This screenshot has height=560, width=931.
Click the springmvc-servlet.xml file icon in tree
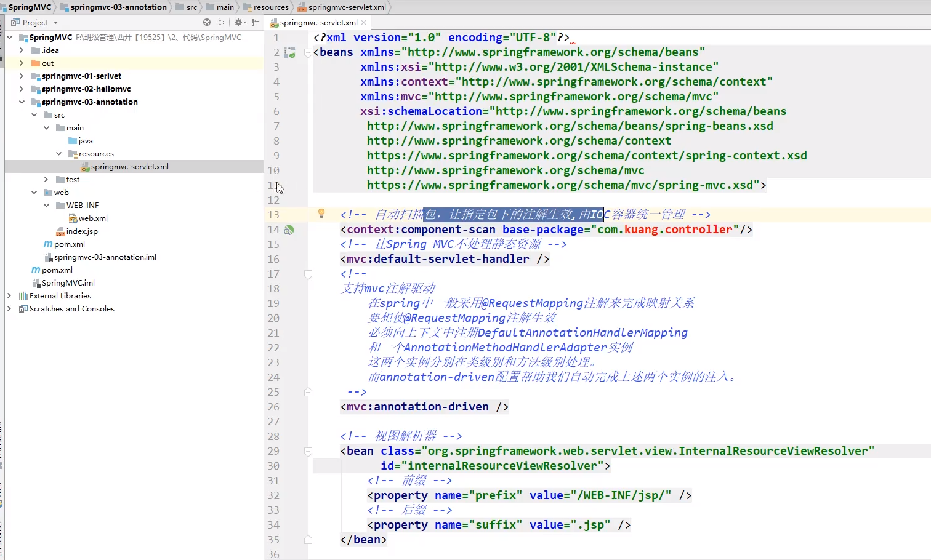(85, 167)
